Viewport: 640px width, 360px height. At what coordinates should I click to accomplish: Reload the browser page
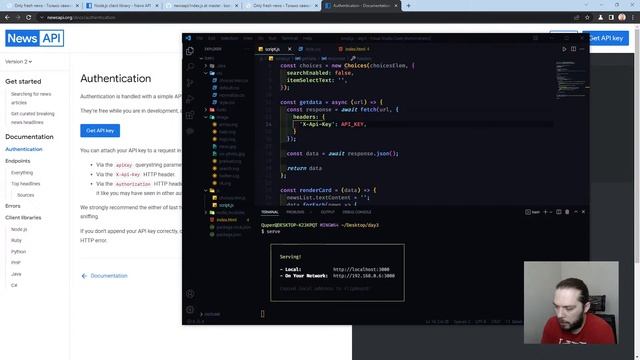click(28, 18)
